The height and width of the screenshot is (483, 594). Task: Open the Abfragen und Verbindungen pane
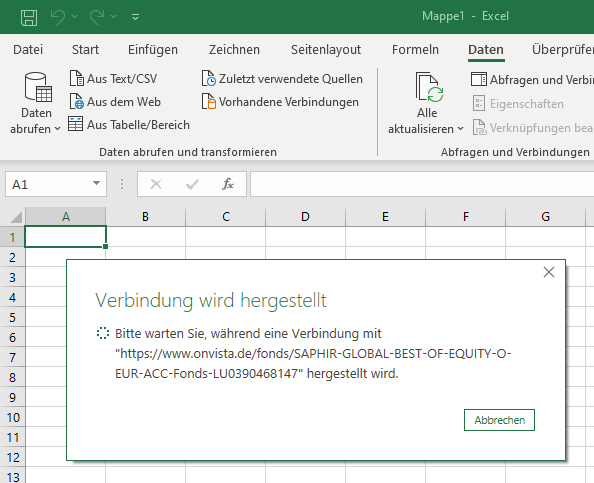(x=532, y=80)
